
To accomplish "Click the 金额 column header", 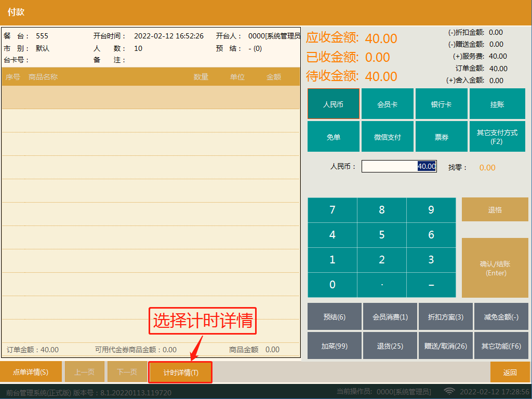I will [x=273, y=77].
